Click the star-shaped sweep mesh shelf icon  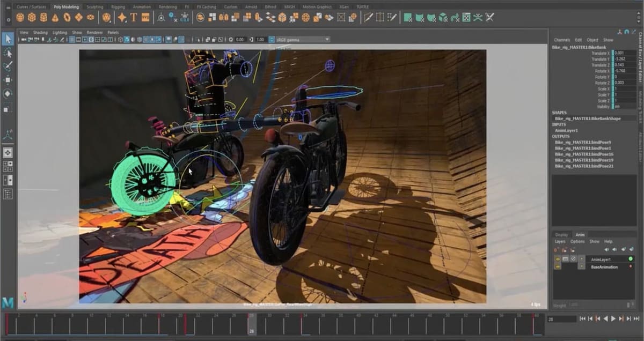pyautogui.click(x=122, y=17)
